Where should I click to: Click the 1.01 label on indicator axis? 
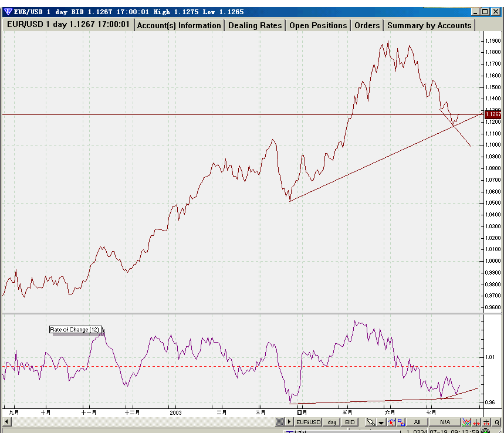pos(490,357)
